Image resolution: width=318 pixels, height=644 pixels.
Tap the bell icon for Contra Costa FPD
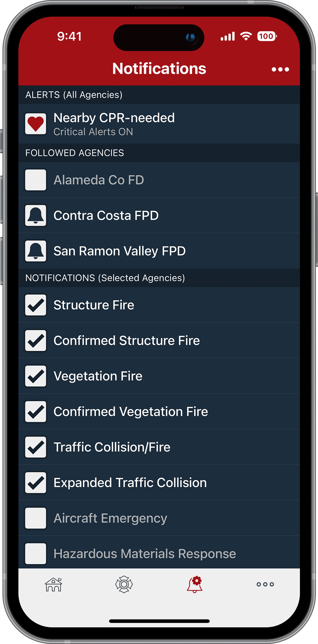[35, 215]
